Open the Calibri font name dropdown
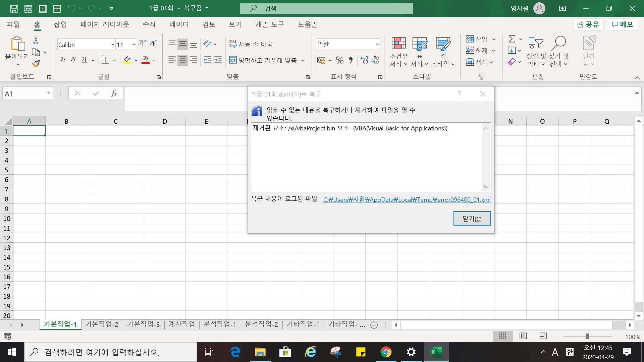This screenshot has width=644, height=362. click(x=113, y=45)
